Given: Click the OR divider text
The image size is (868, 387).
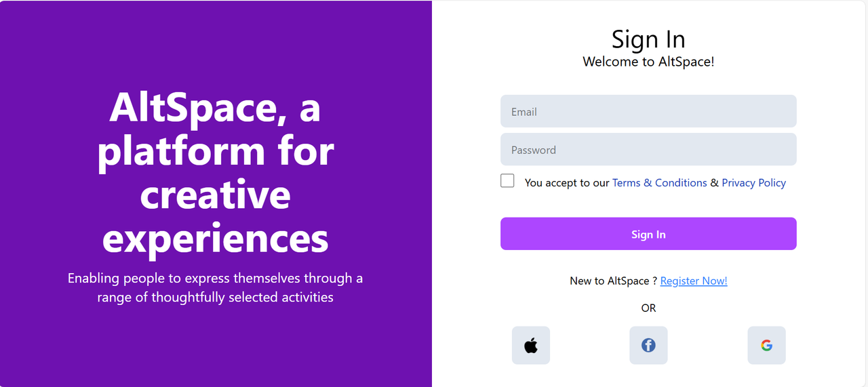Looking at the screenshot, I should [x=648, y=308].
